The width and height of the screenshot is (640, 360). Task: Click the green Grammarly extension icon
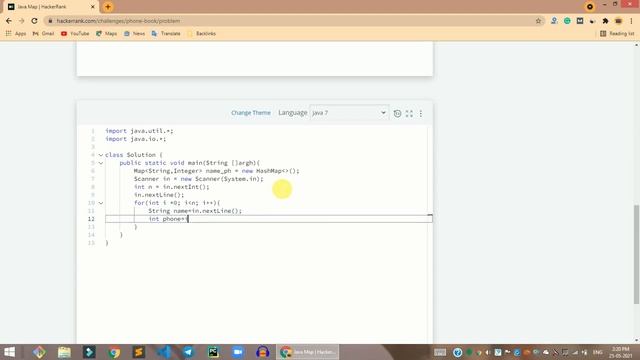point(567,21)
